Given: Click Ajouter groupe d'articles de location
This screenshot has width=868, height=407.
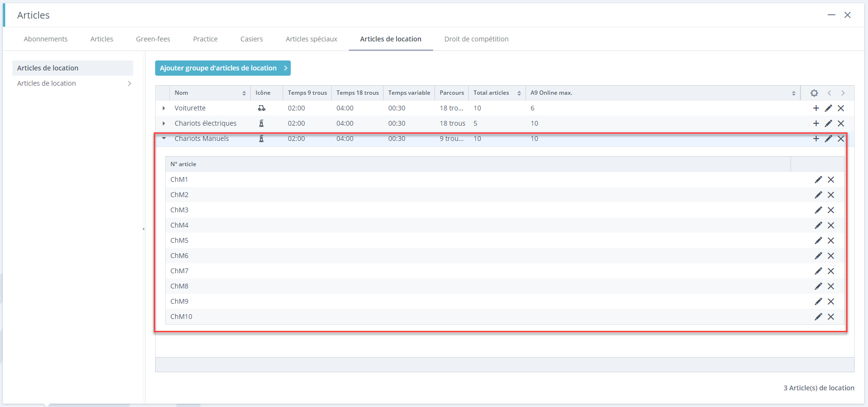Looking at the screenshot, I should coord(223,68).
